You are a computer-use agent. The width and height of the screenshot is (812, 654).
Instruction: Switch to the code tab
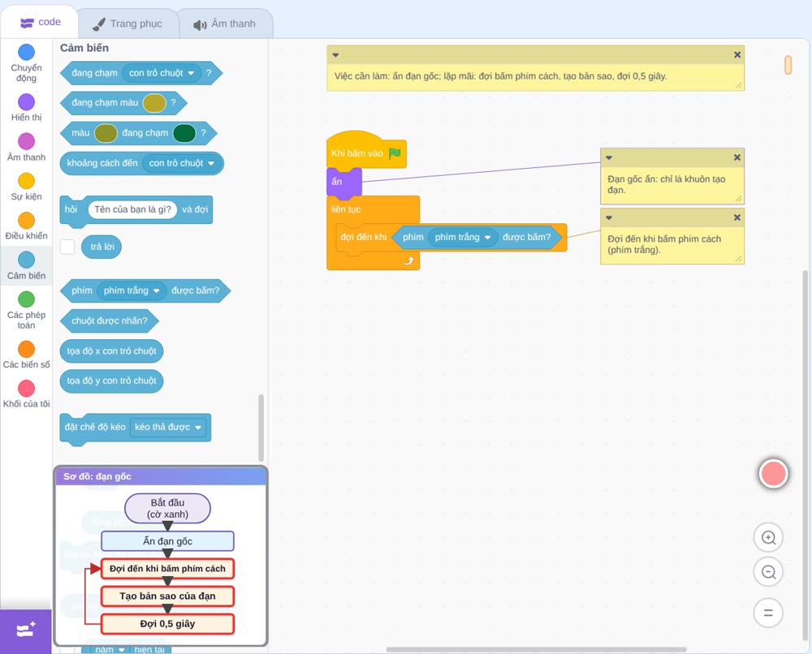pyautogui.click(x=40, y=22)
